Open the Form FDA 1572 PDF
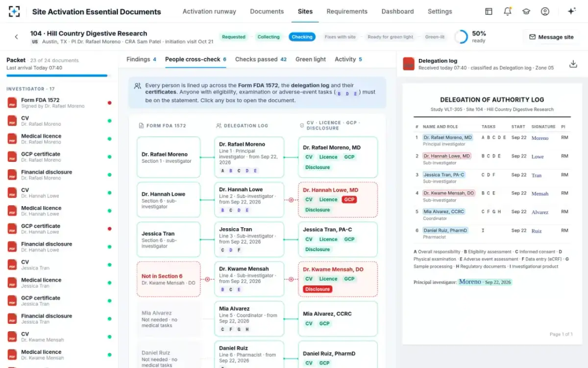Viewport: 588px width, 368px height. [x=59, y=103]
